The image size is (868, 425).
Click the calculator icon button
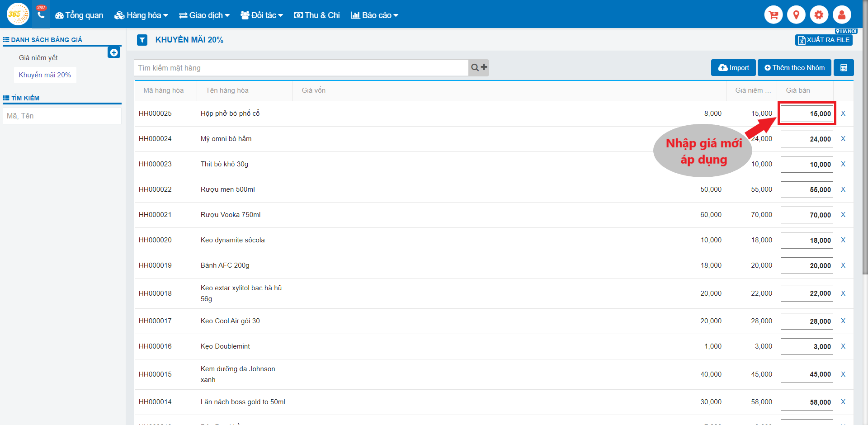(844, 68)
